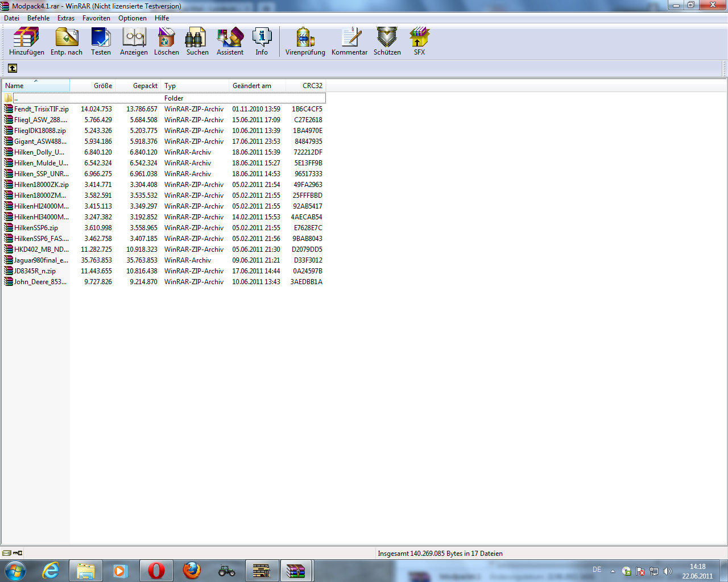Viewport: 728px width, 582px height.
Task: Sort by the Gepackt column header
Action: (138, 86)
